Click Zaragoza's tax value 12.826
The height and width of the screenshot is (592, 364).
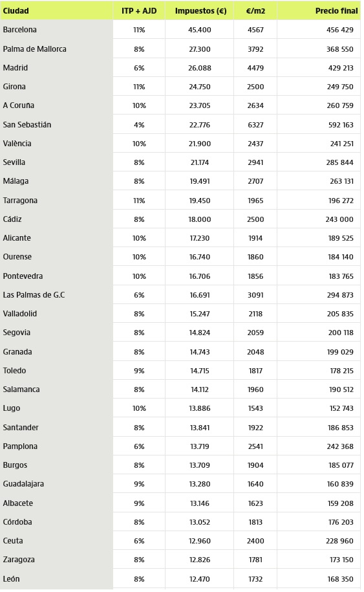point(200,560)
